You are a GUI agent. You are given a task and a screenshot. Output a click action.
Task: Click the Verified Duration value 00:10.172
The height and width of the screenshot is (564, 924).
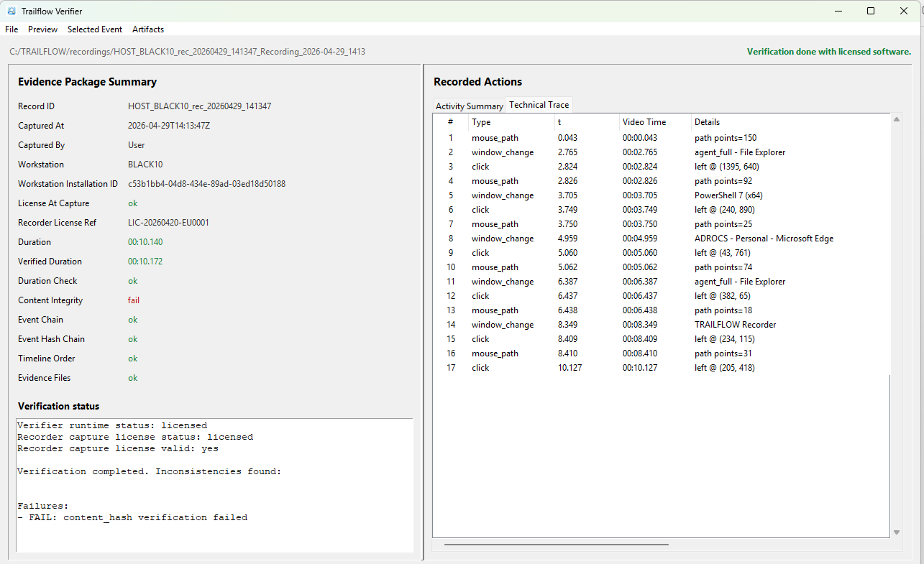pyautogui.click(x=145, y=262)
